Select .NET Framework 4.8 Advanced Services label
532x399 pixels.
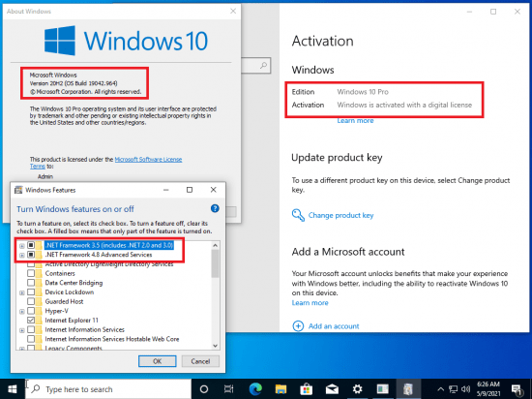[99, 255]
